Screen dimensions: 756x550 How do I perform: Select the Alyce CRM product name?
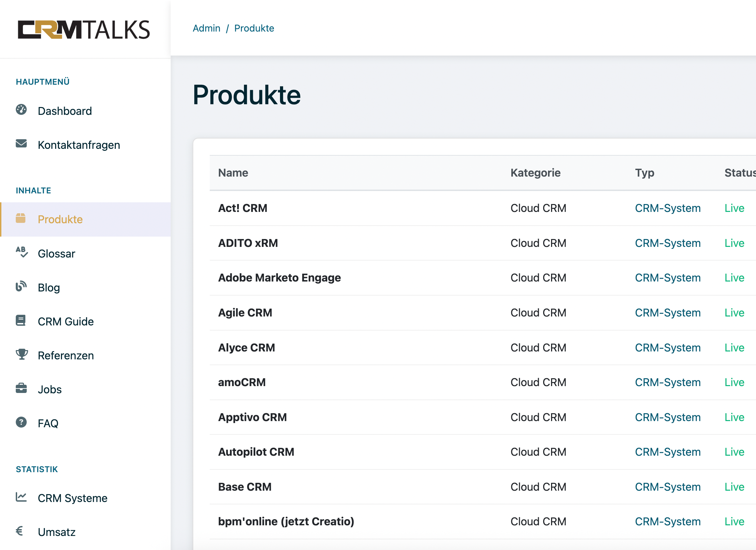(247, 348)
